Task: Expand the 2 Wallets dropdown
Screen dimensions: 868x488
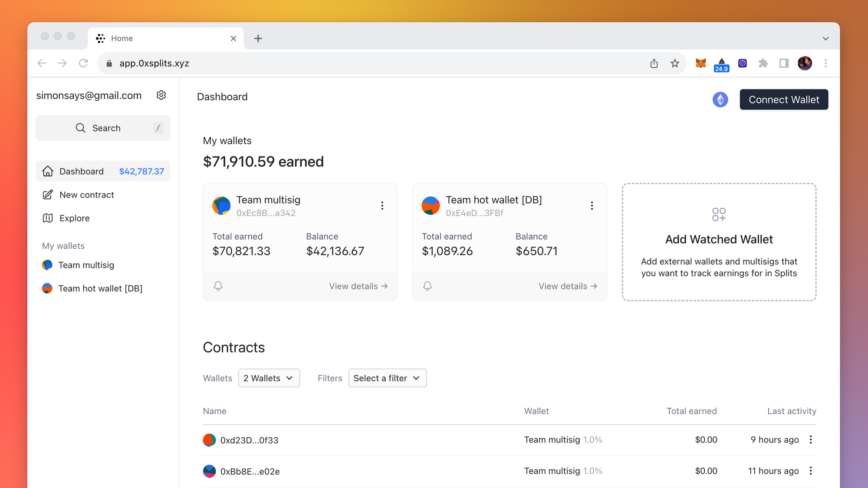Action: (x=269, y=378)
